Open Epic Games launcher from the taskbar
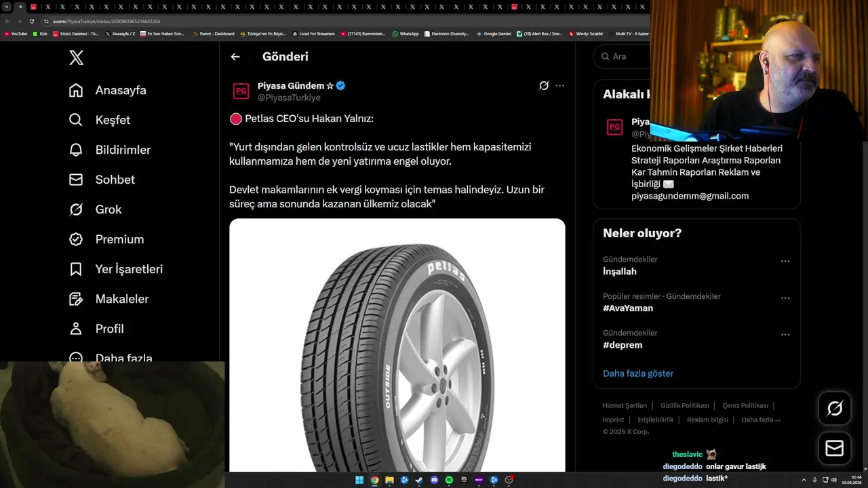868x488 pixels. tap(464, 480)
